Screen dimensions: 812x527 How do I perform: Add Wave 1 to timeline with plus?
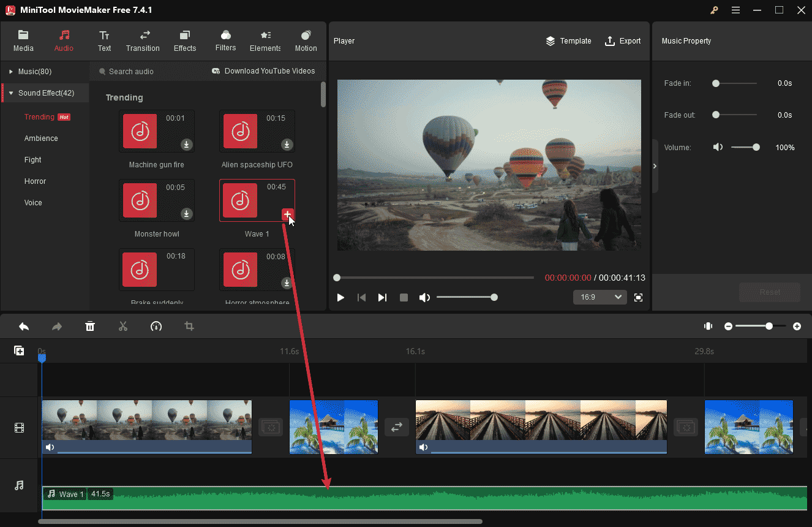(287, 214)
